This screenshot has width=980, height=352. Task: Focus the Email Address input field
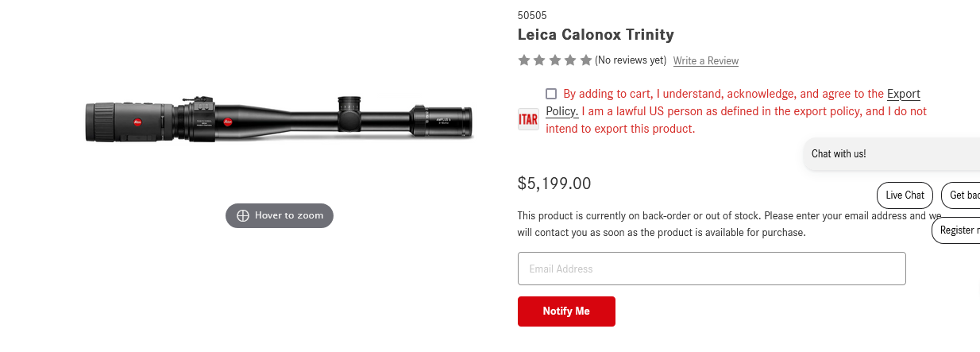(712, 269)
